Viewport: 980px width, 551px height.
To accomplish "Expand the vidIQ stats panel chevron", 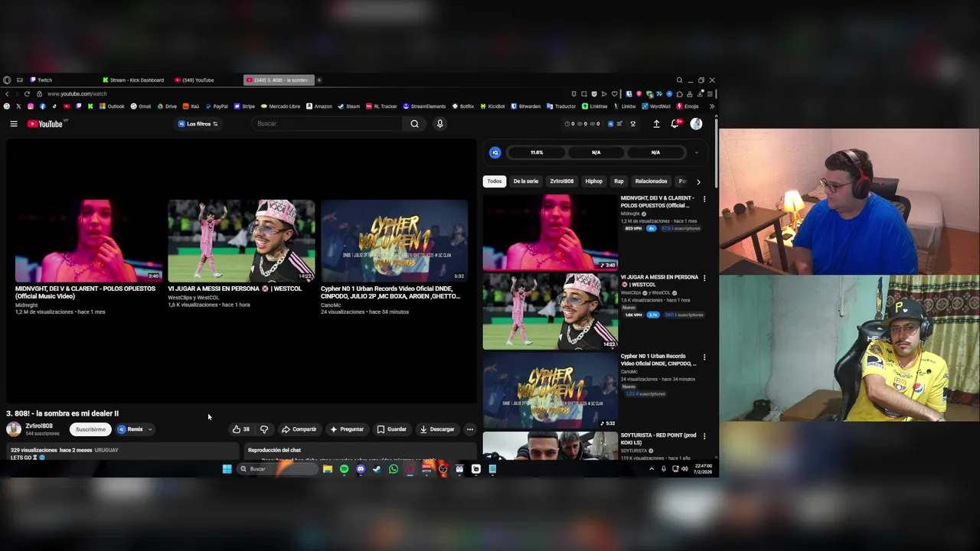I will [696, 152].
